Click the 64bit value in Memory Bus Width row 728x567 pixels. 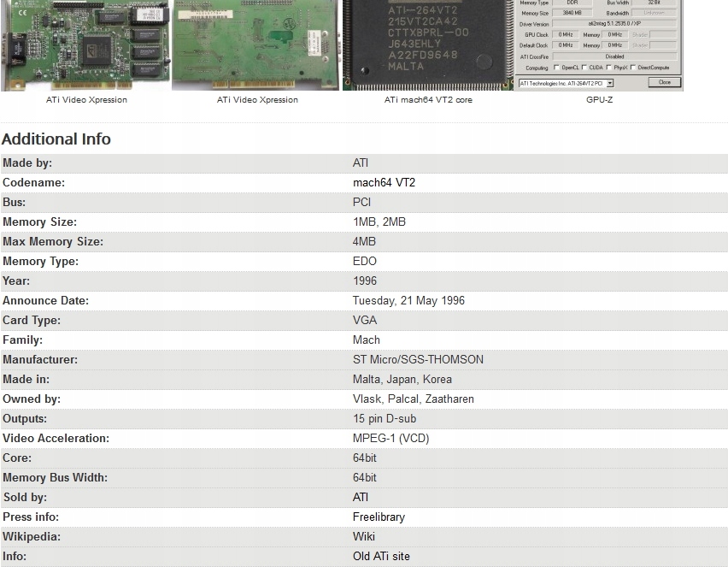(365, 478)
